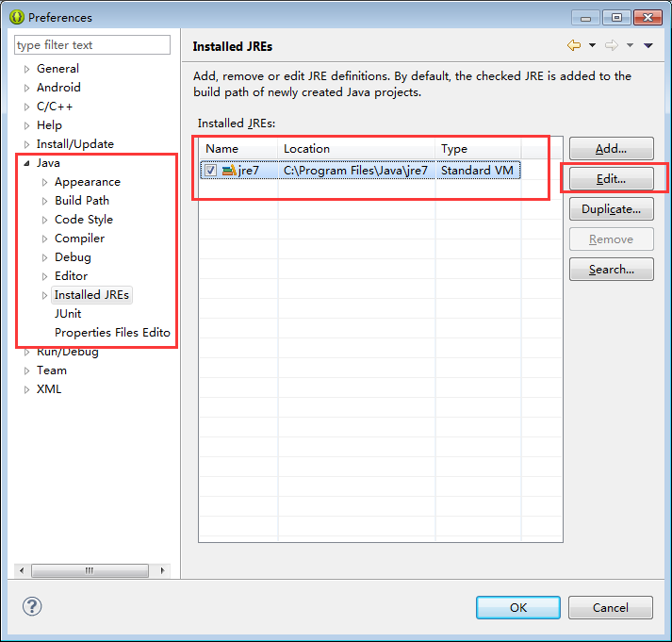The width and height of the screenshot is (672, 642).
Task: Open JUnit preferences page
Action: click(68, 314)
